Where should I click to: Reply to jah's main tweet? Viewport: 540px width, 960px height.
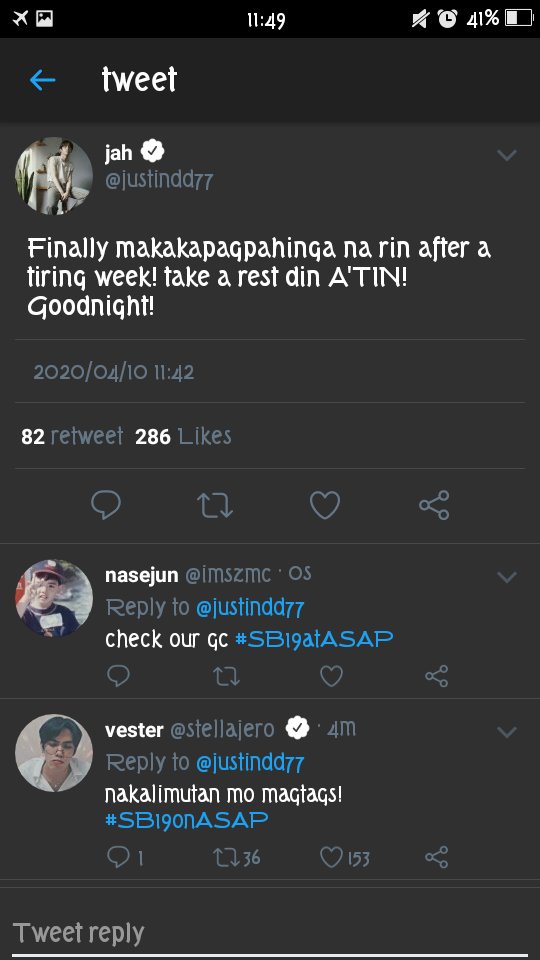coord(106,505)
